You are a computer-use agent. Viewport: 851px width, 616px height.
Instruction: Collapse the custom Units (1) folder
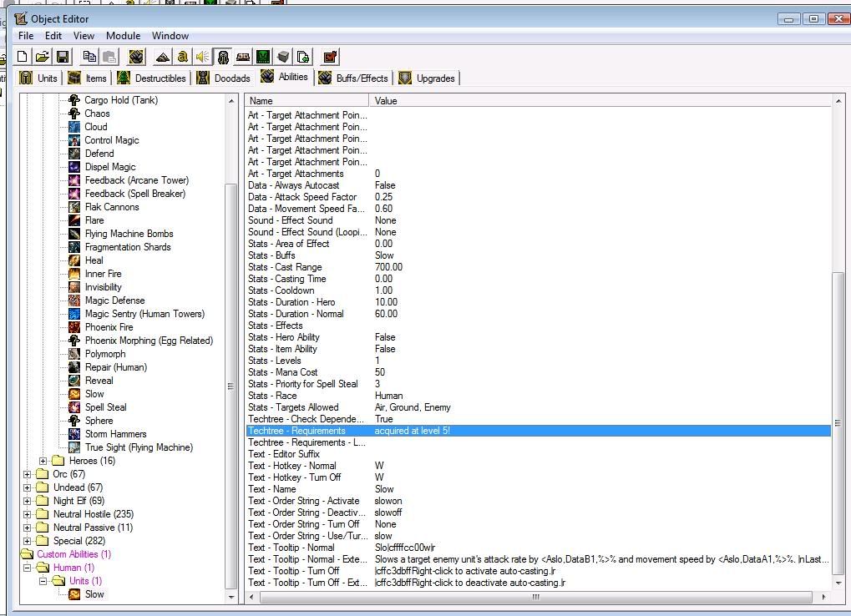[43, 581]
